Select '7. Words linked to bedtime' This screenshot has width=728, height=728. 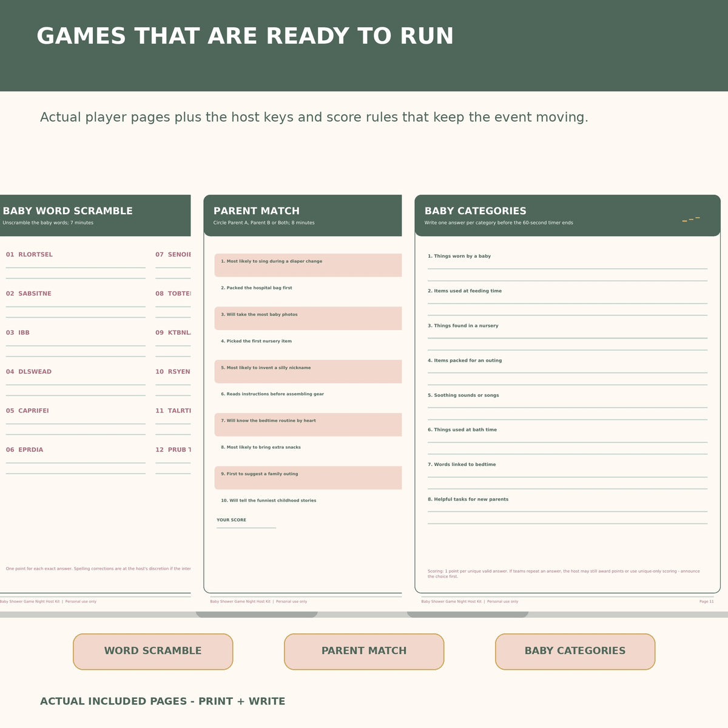[462, 465]
